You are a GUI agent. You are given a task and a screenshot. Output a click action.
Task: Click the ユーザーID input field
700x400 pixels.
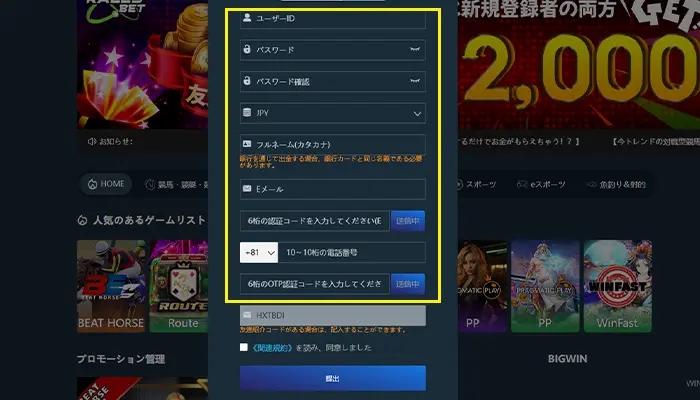(x=333, y=19)
